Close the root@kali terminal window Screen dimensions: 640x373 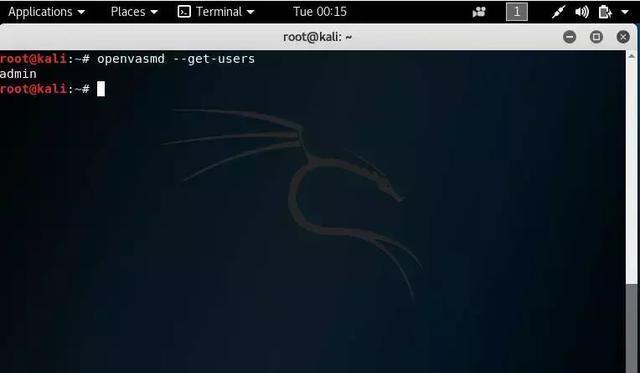click(x=623, y=37)
